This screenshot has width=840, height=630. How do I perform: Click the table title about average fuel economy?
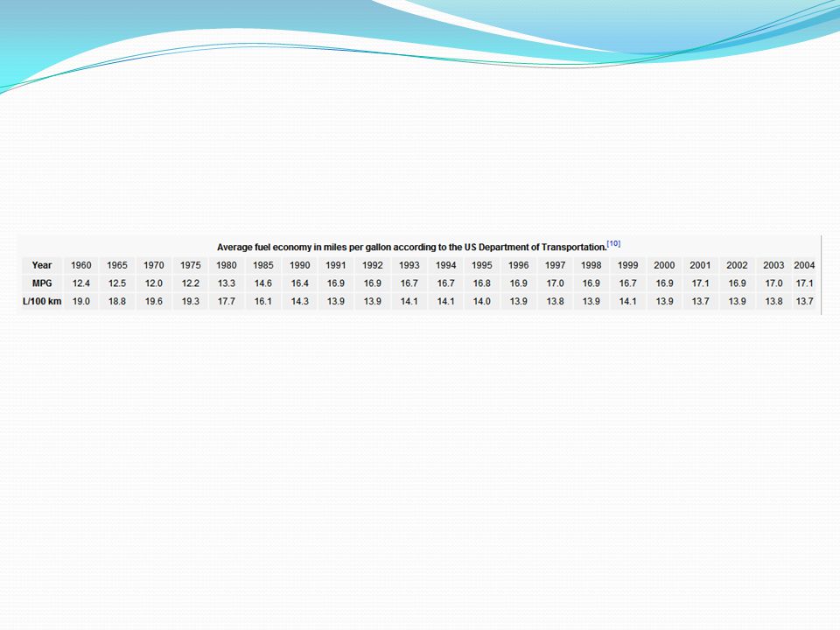click(x=411, y=248)
